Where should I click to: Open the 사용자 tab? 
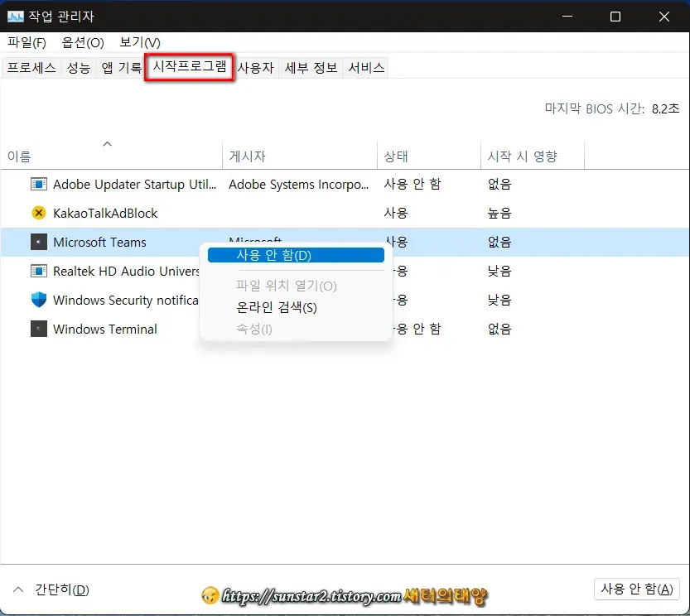pos(255,67)
